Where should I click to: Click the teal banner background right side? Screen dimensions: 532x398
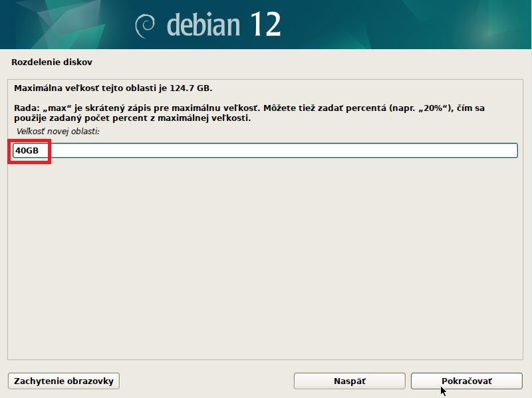pyautogui.click(x=432, y=25)
